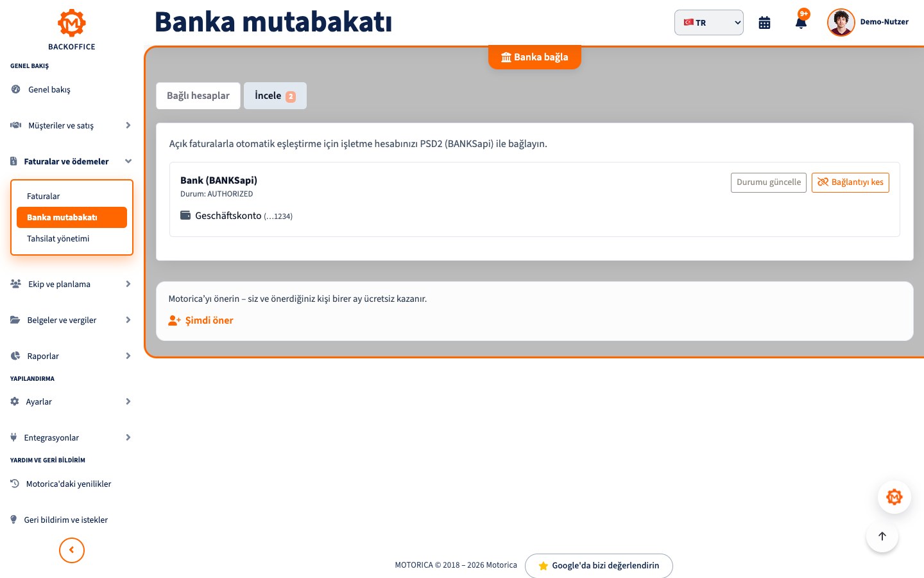The height and width of the screenshot is (578, 924).
Task: Collapse Faturalar ve ödemeler chevron
Action: (x=128, y=161)
